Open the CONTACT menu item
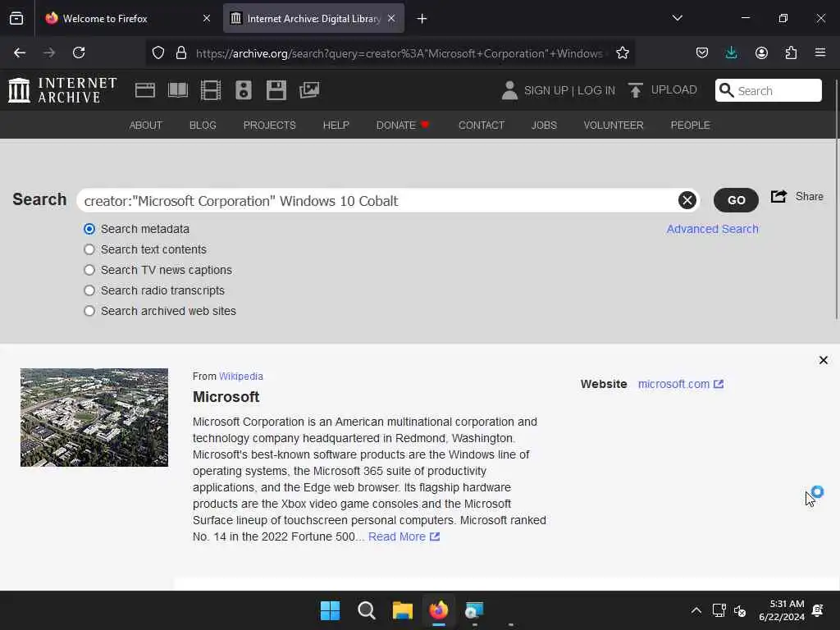840x630 pixels. click(x=482, y=126)
